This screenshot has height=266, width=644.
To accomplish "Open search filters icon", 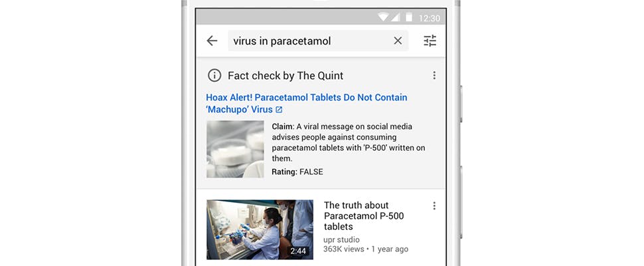I will click(x=430, y=41).
